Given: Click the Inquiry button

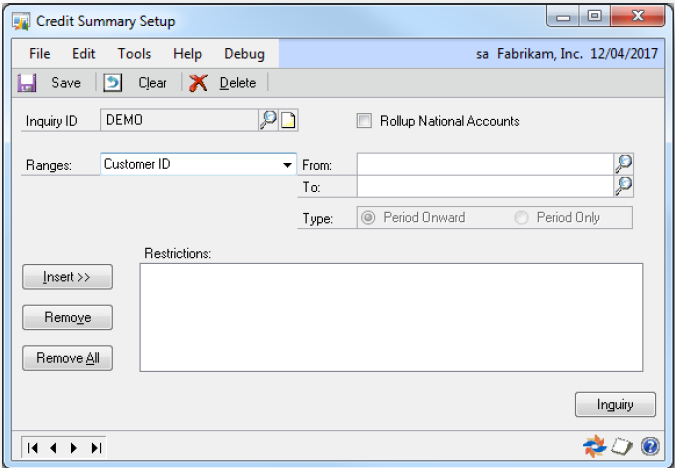Looking at the screenshot, I should coord(615,404).
